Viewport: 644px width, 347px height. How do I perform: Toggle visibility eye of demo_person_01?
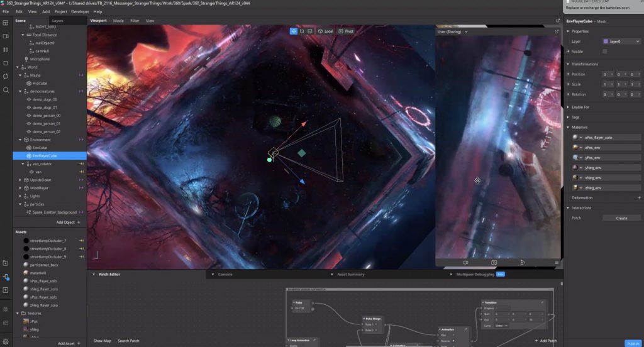point(29,124)
